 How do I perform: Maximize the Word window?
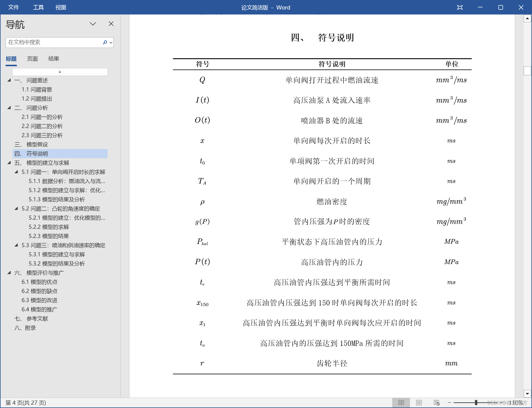click(501, 7)
